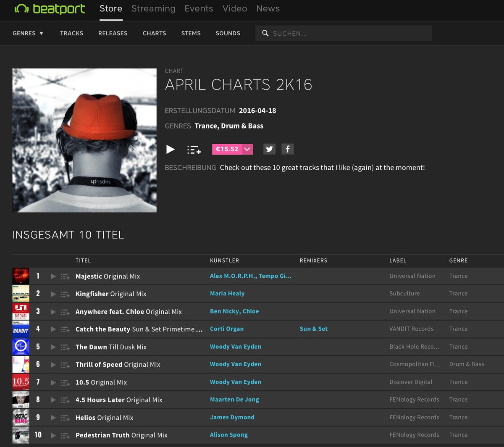Screen dimensions: 504x447
Task: Add Majestic to the queue
Action: pos(65,276)
